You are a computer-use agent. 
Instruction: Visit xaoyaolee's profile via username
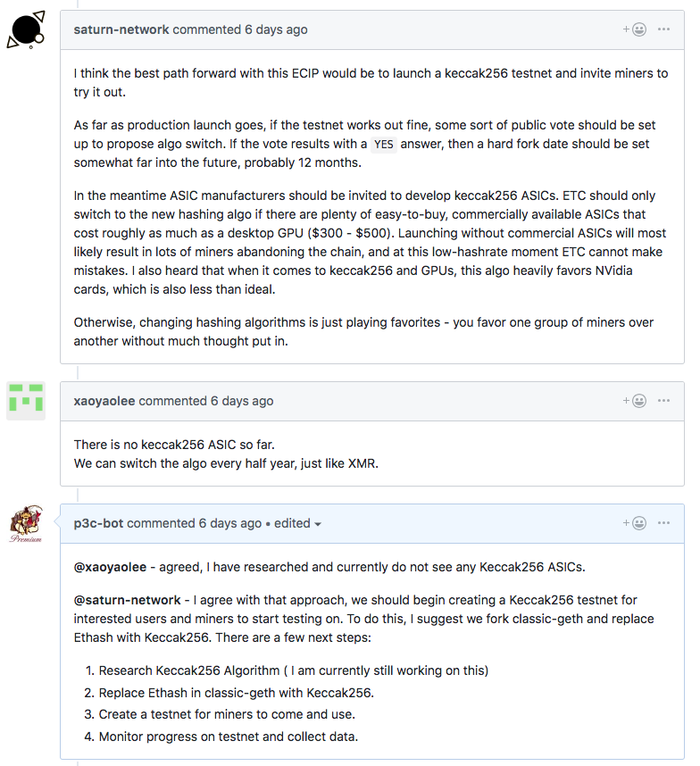(104, 401)
